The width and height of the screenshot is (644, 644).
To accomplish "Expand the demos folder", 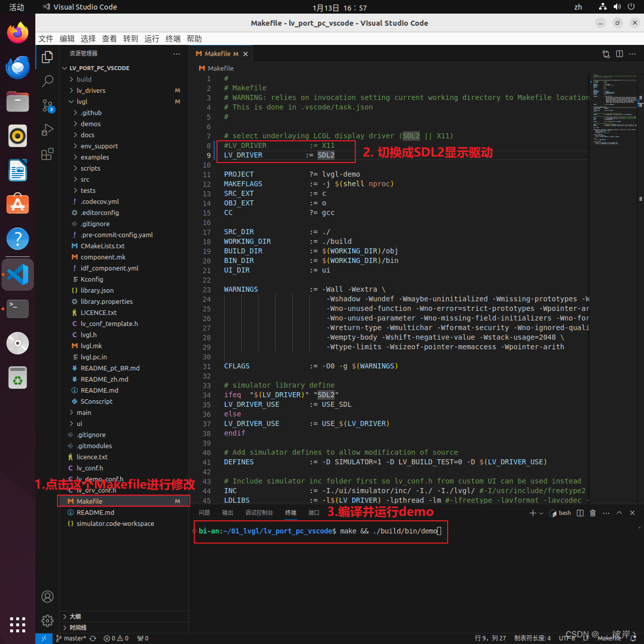I will (90, 124).
